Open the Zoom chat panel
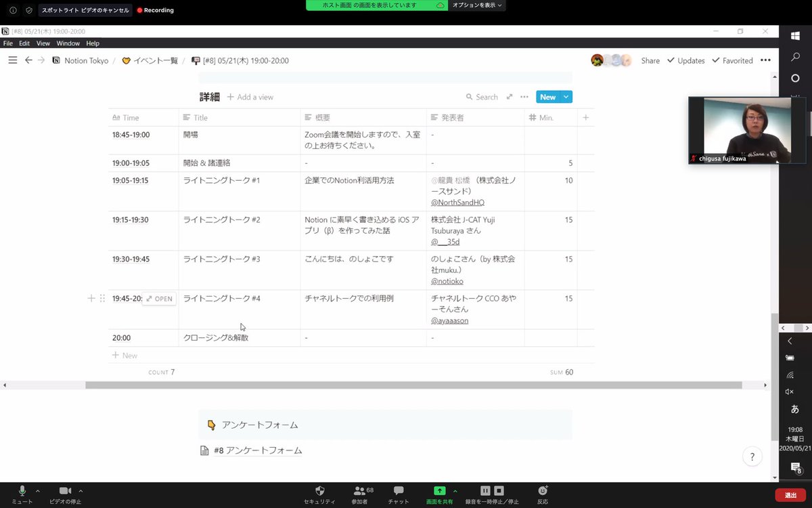The height and width of the screenshot is (508, 812). (398, 494)
